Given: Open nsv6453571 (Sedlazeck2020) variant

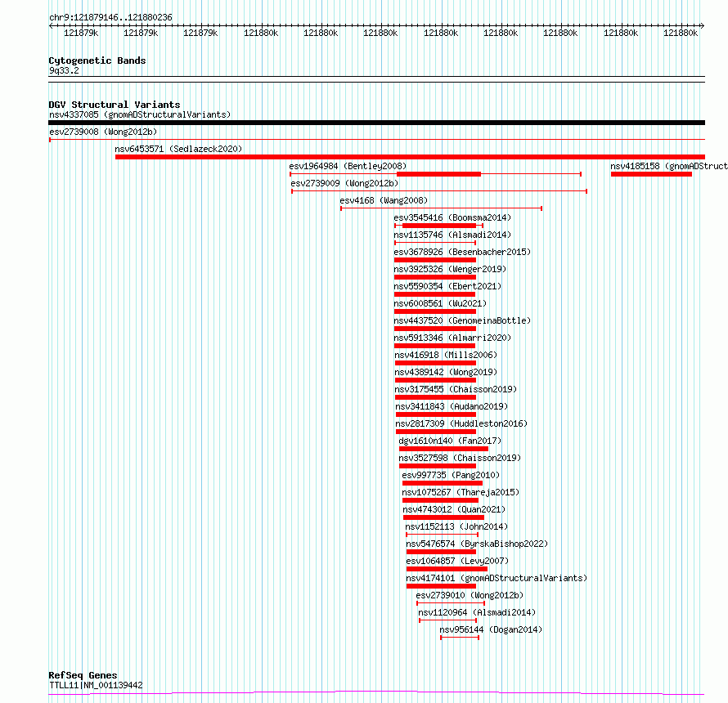Looking at the screenshot, I should [178, 149].
